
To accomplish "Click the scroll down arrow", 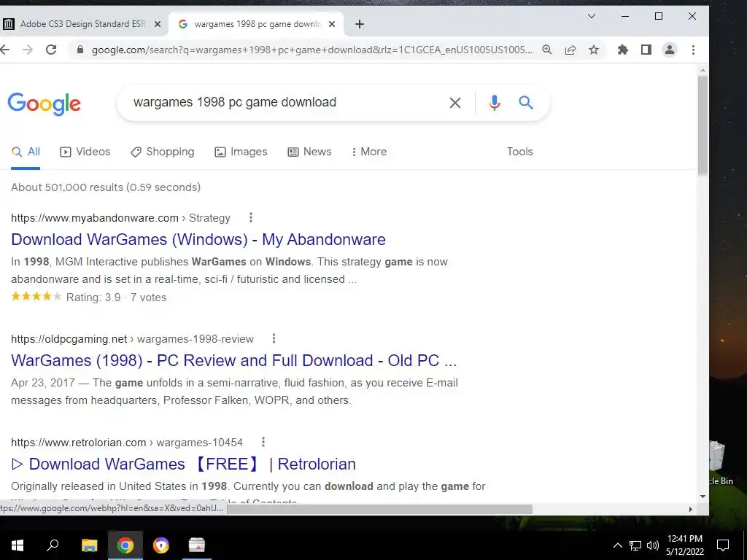I will [x=703, y=497].
